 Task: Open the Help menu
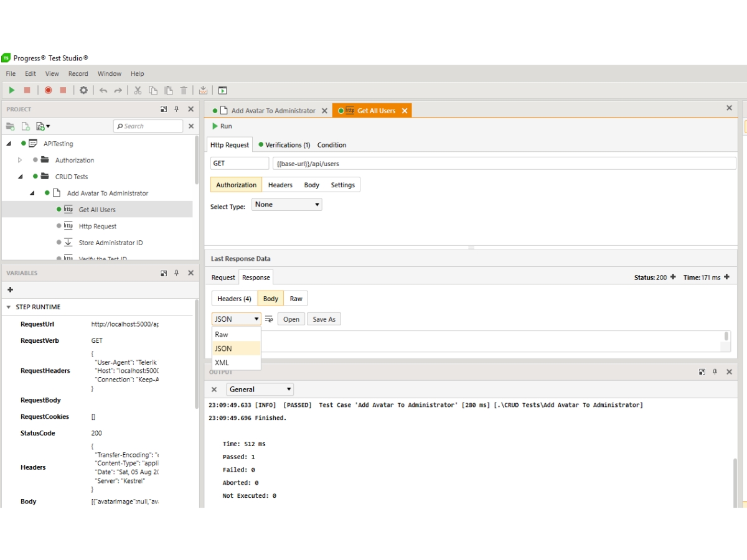click(138, 73)
